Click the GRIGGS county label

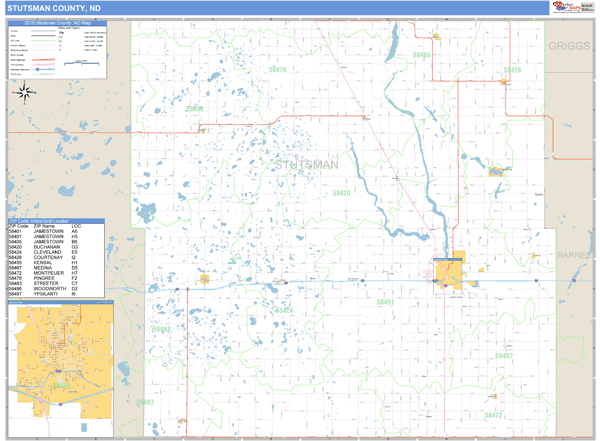pos(571,46)
